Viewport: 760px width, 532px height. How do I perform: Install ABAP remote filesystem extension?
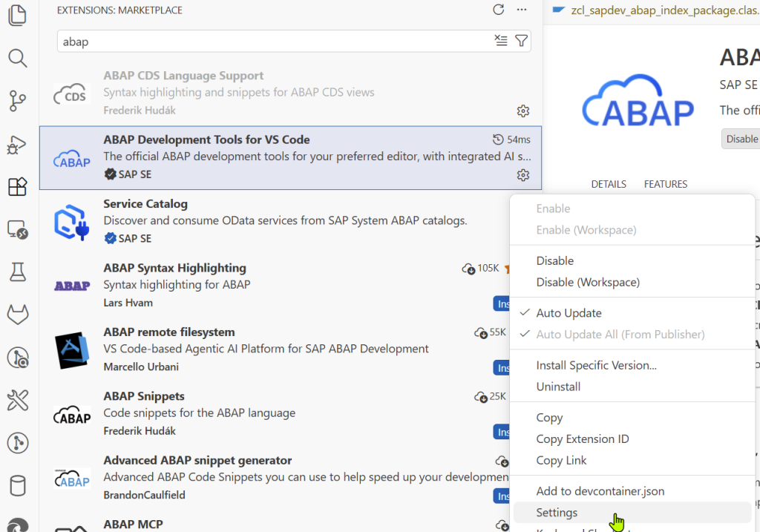tap(502, 368)
